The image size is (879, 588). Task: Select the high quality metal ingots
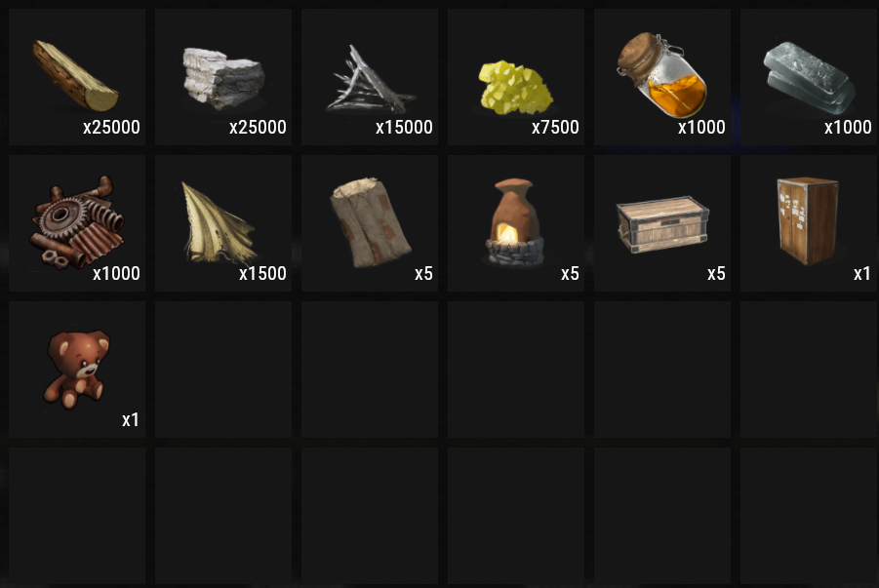pyautogui.click(x=809, y=77)
